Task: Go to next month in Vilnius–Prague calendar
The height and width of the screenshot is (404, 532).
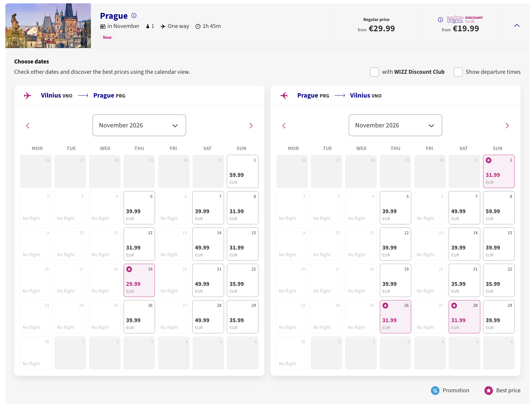Action: pyautogui.click(x=251, y=126)
